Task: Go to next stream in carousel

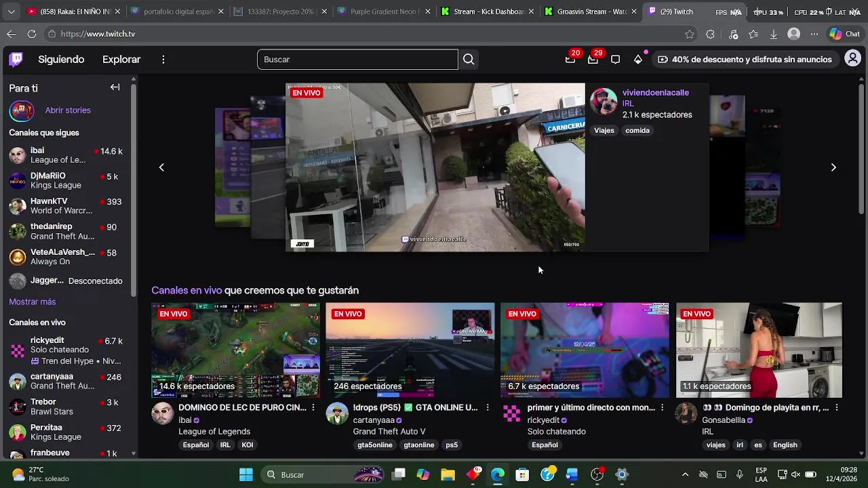Action: pos(833,167)
